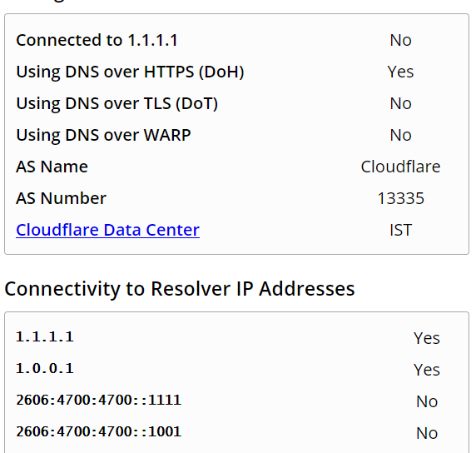This screenshot has width=476, height=453.
Task: Select the 1.1.1.1 resolver address
Action: (x=45, y=337)
